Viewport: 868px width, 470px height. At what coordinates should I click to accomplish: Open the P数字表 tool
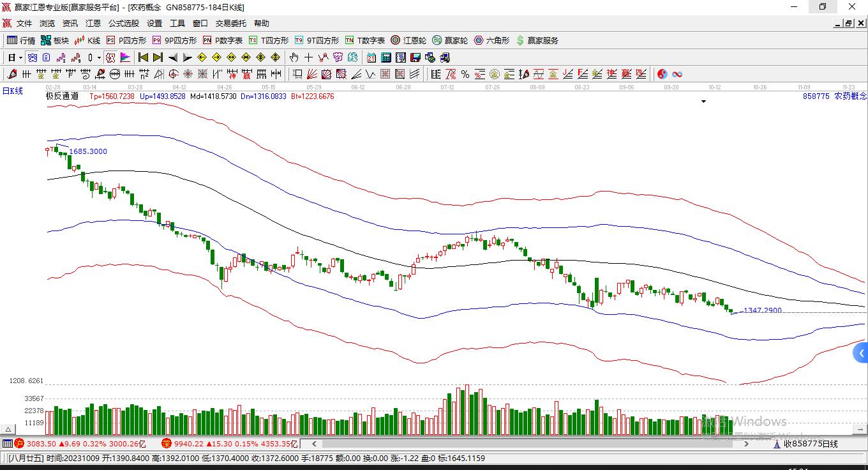click(223, 40)
